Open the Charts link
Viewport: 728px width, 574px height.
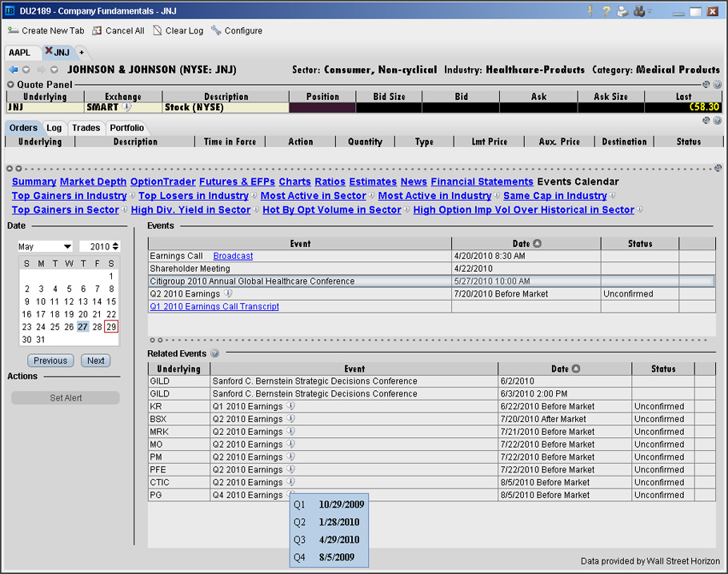coord(295,181)
